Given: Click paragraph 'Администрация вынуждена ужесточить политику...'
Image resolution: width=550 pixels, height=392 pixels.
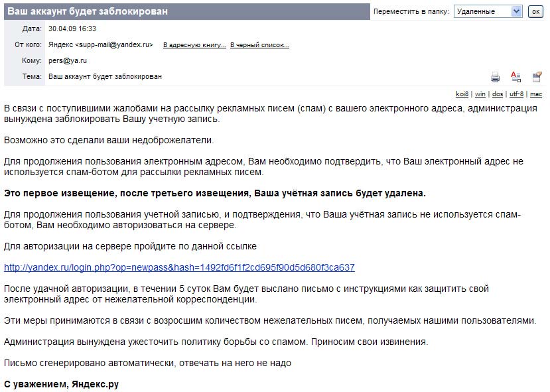Looking at the screenshot, I should click(x=216, y=342).
